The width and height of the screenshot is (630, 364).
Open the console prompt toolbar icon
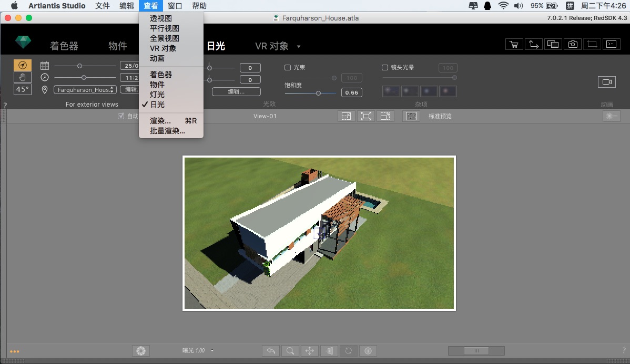click(611, 44)
